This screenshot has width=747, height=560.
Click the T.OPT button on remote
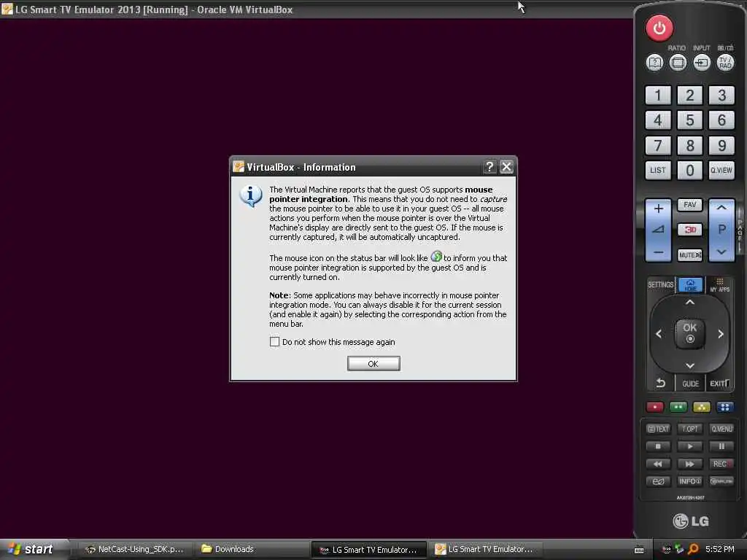click(690, 429)
